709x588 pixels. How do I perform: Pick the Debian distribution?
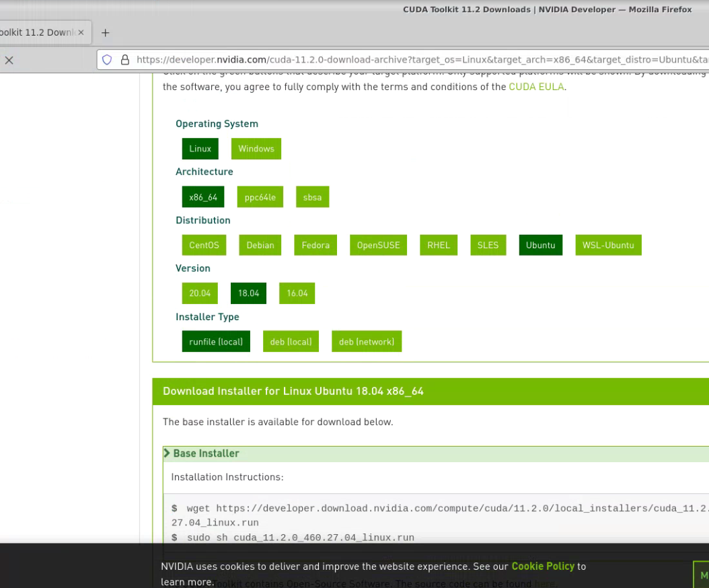[x=260, y=245]
